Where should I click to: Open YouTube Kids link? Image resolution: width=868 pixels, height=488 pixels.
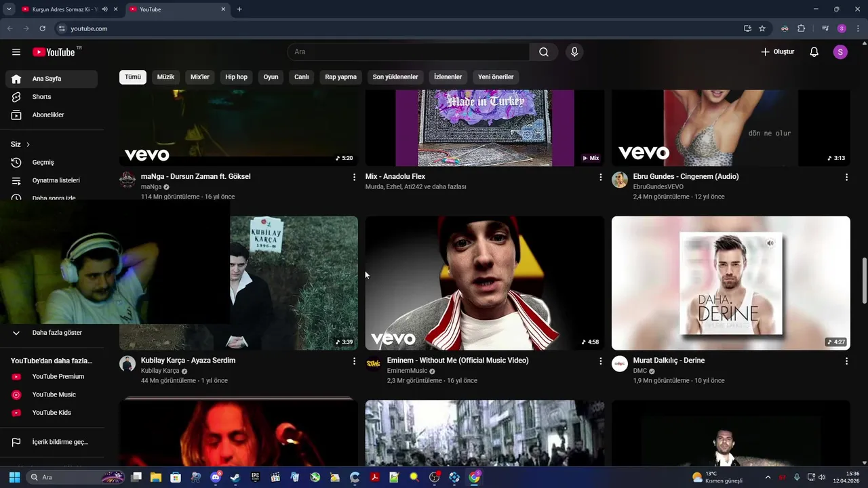click(52, 413)
